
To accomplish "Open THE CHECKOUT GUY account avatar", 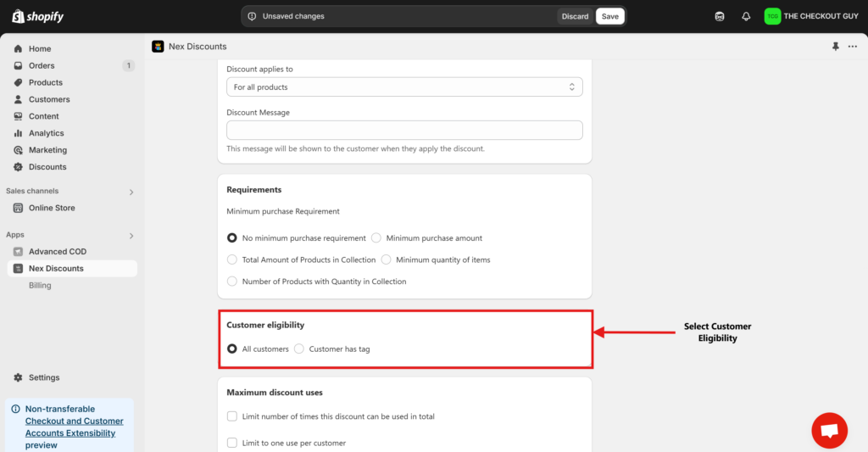I will (x=772, y=16).
